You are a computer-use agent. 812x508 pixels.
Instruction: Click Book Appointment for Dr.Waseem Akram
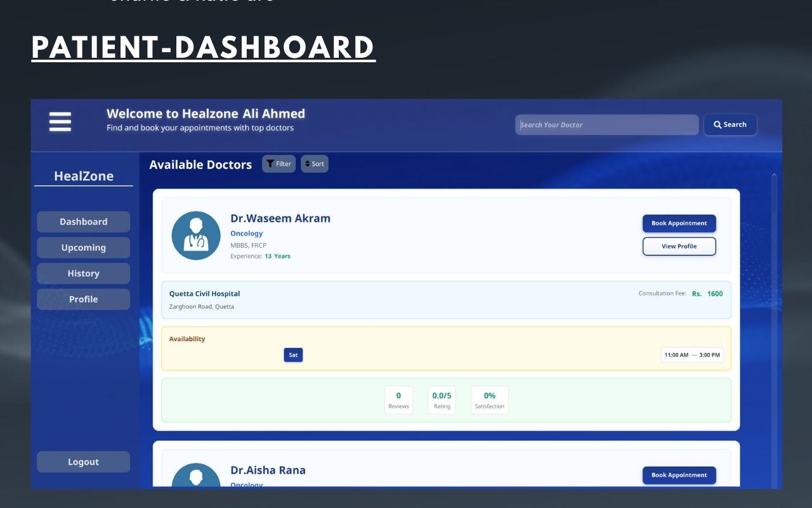679,223
